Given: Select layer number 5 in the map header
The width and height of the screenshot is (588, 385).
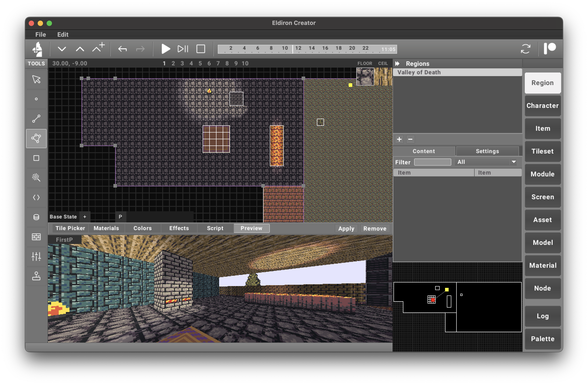Looking at the screenshot, I should [200, 63].
